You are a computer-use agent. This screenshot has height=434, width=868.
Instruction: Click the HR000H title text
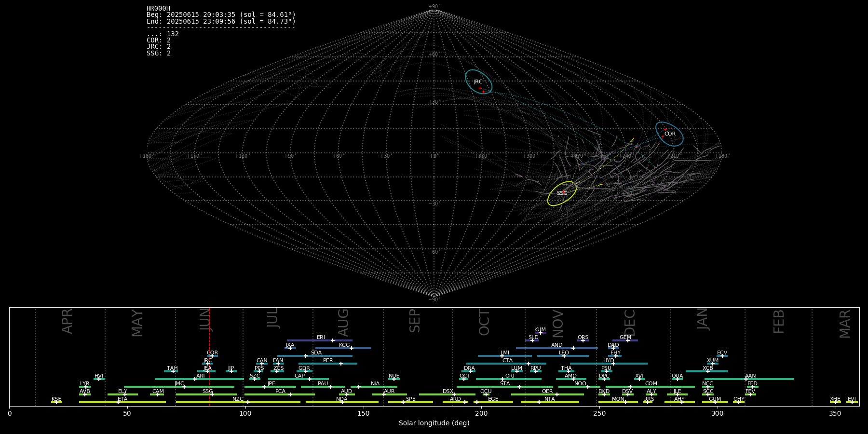pyautogui.click(x=159, y=9)
